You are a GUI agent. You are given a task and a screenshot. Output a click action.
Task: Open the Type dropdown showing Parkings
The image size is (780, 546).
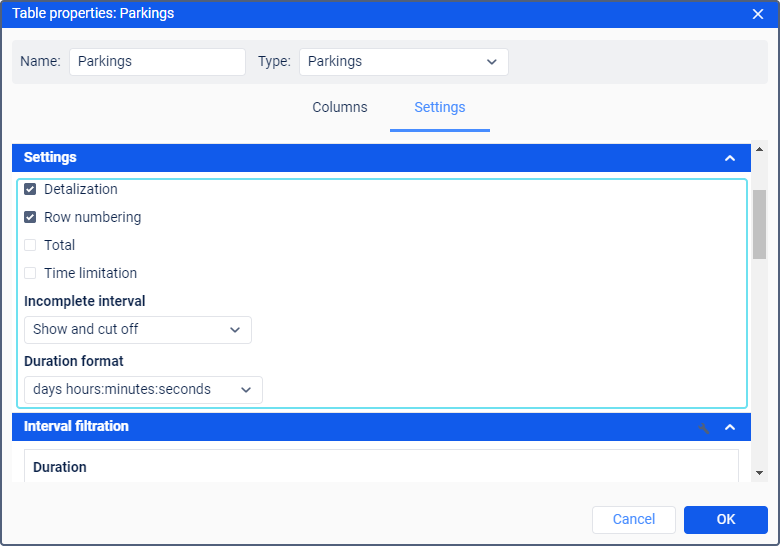pos(403,62)
